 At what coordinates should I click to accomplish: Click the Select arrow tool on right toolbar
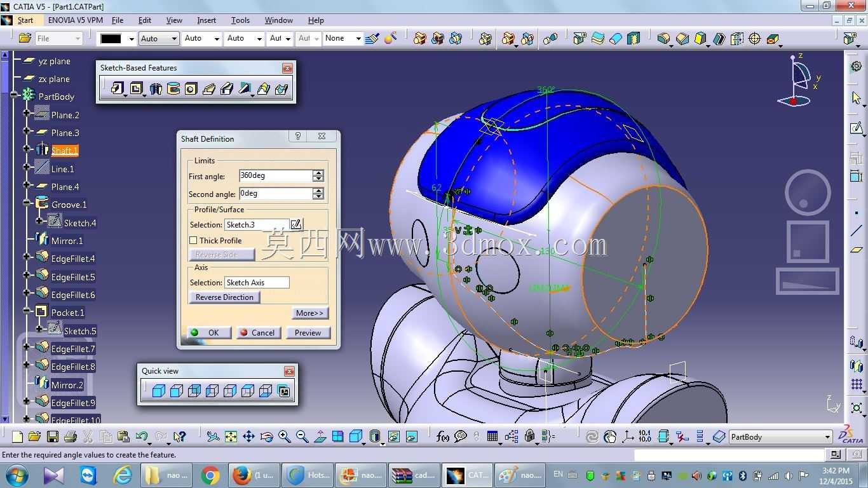pyautogui.click(x=856, y=98)
